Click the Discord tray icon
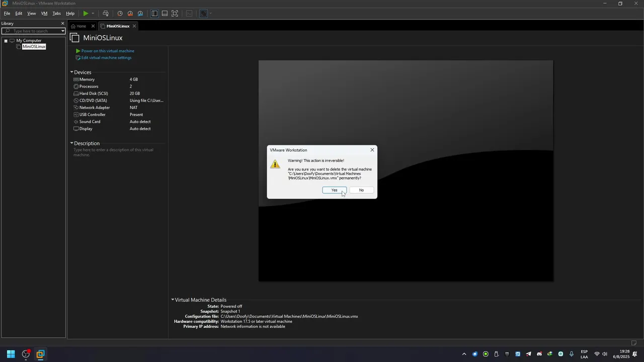The width and height of the screenshot is (644, 362). pyautogui.click(x=539, y=354)
